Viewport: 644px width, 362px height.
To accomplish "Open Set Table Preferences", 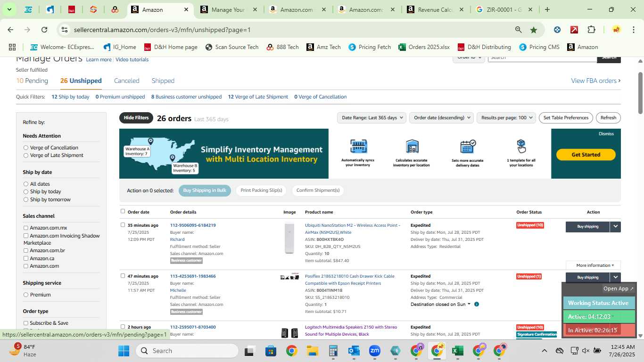I will coord(566,118).
